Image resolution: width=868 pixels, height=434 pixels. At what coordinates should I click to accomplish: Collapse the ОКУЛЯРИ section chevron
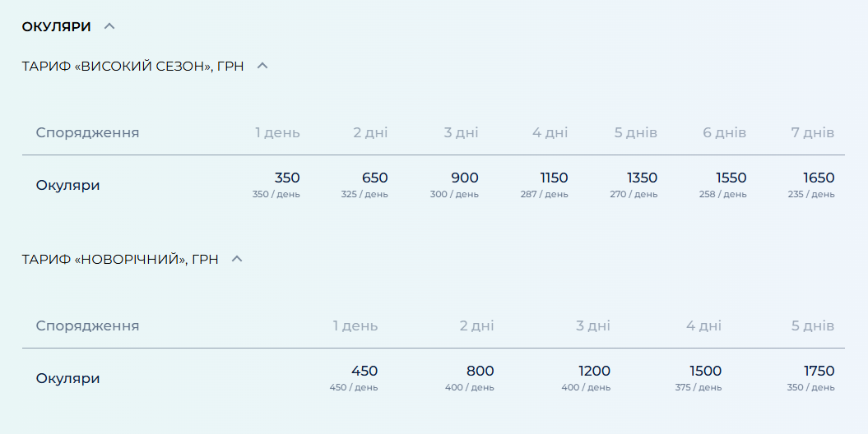109,26
